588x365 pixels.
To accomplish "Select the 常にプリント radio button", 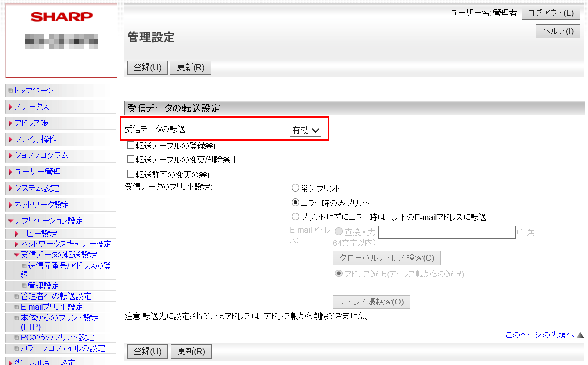I will point(295,188).
